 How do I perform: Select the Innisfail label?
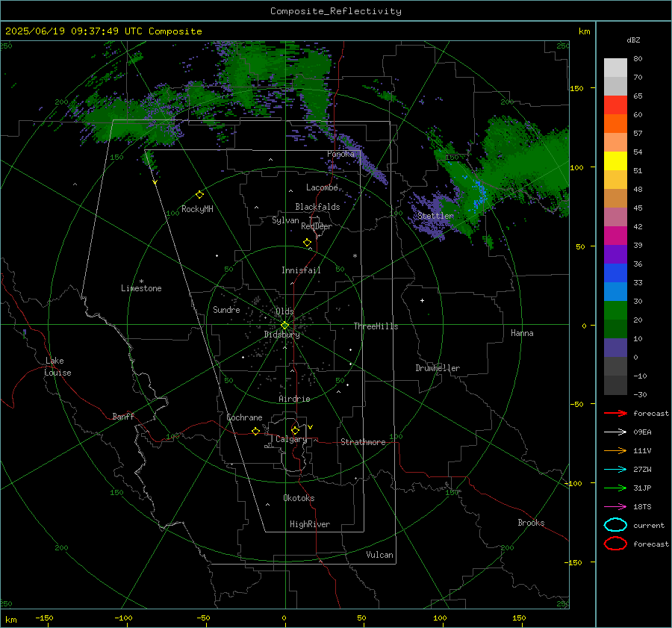[301, 270]
